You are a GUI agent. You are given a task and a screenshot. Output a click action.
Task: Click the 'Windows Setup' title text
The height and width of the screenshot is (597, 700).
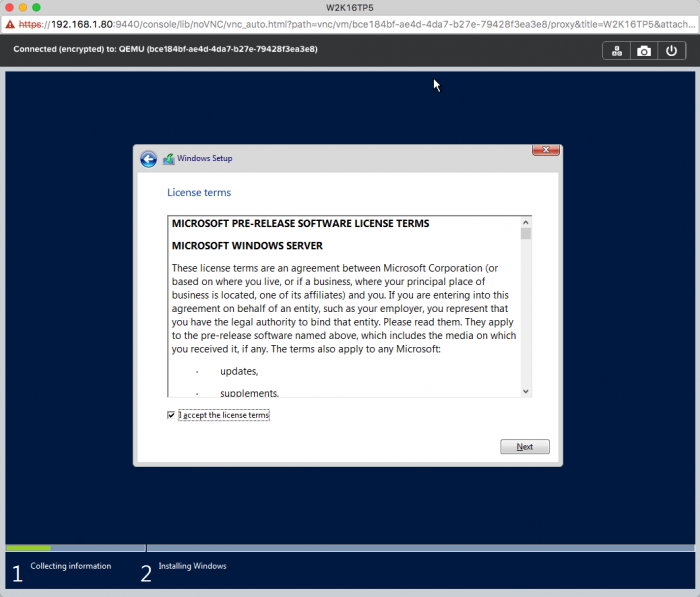pyautogui.click(x=204, y=159)
